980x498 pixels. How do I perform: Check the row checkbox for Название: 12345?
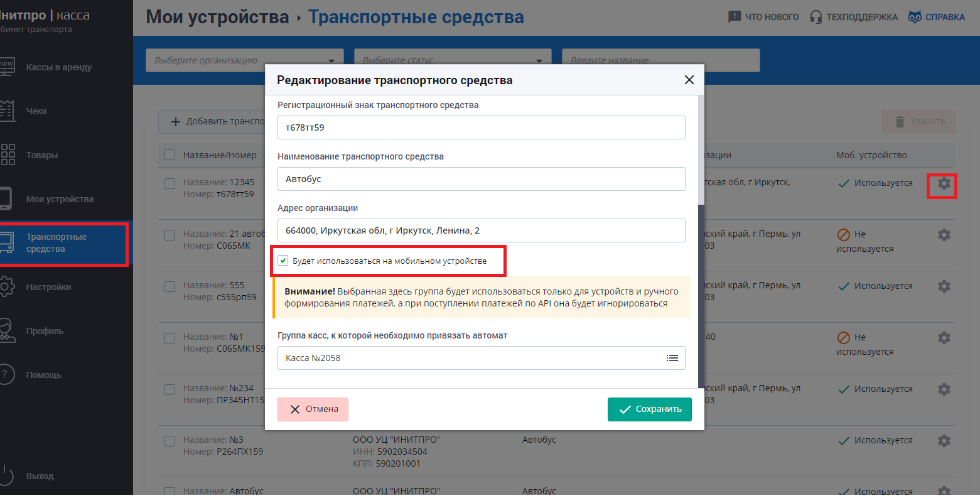(170, 183)
